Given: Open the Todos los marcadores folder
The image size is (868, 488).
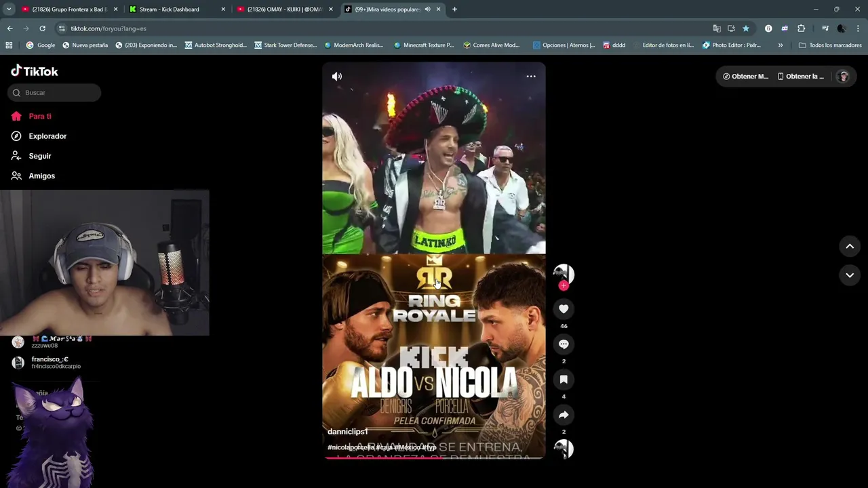Looking at the screenshot, I should pyautogui.click(x=830, y=45).
